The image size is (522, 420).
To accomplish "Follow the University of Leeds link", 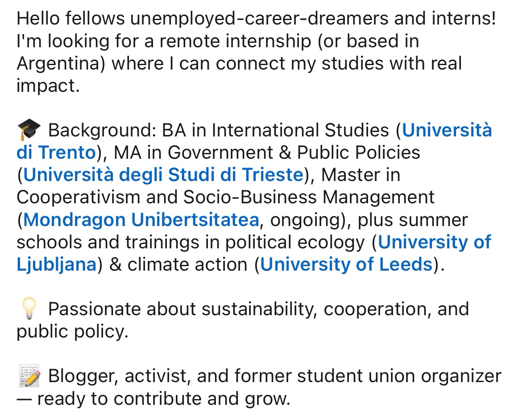I will pos(346,264).
